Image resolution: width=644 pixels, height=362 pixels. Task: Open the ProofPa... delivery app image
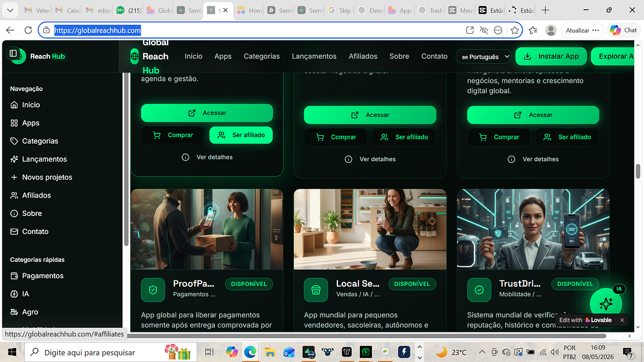click(207, 229)
